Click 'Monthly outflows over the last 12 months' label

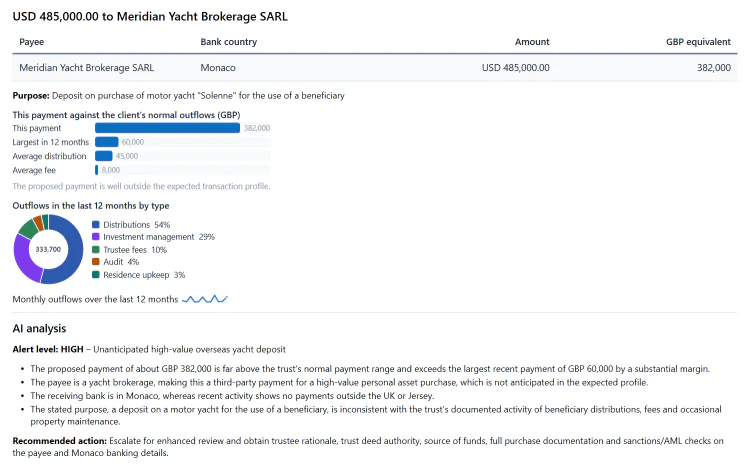tap(95, 299)
